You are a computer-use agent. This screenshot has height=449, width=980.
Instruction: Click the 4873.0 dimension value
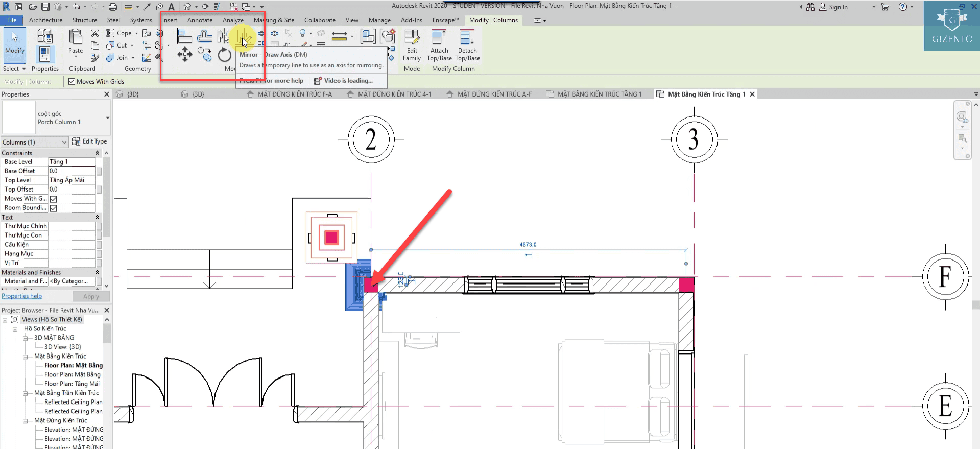528,245
